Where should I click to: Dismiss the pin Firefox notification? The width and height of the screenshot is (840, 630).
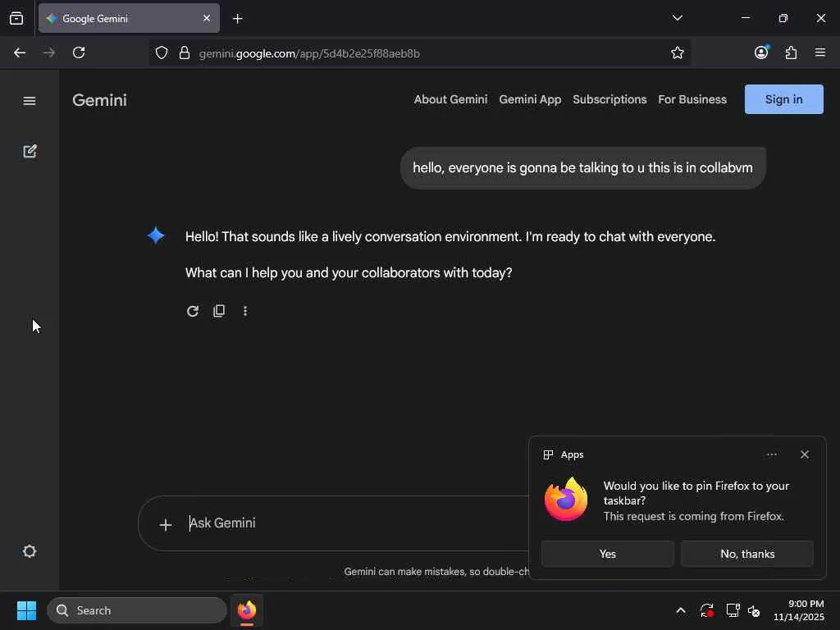point(805,454)
